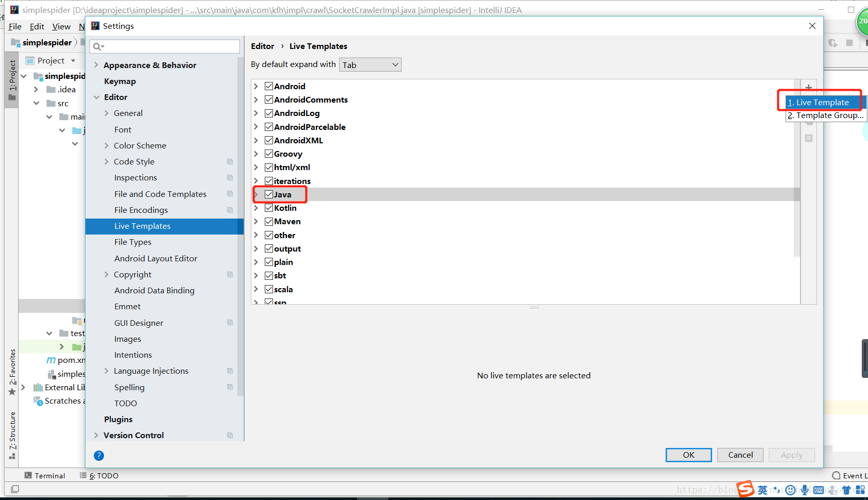
Task: Select Plugins in the settings tree
Action: [118, 420]
